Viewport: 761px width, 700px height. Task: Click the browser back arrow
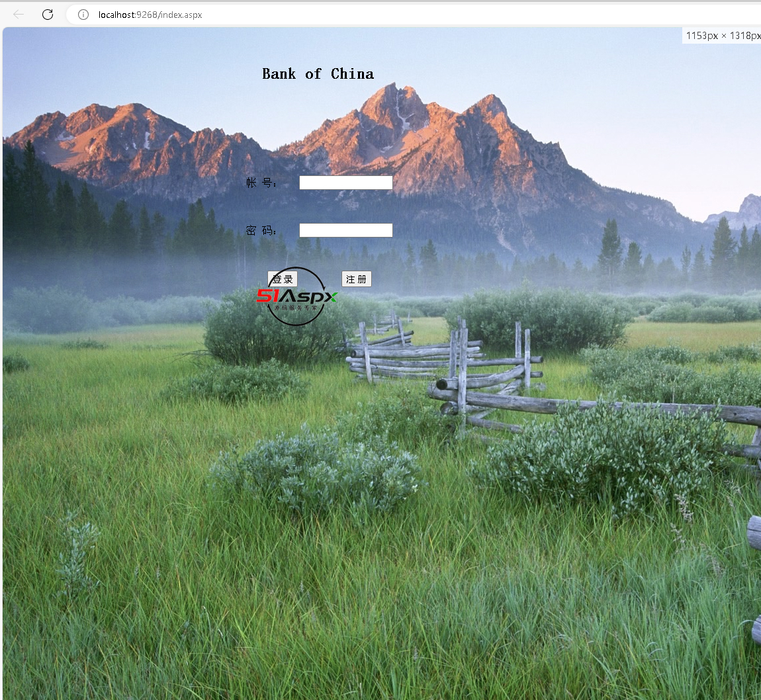(x=19, y=15)
